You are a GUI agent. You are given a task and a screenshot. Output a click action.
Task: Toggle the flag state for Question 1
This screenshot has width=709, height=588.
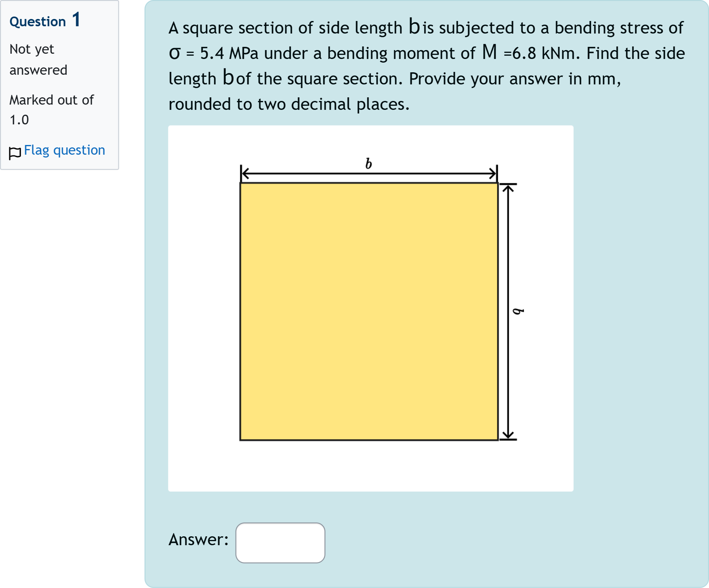[x=64, y=150]
